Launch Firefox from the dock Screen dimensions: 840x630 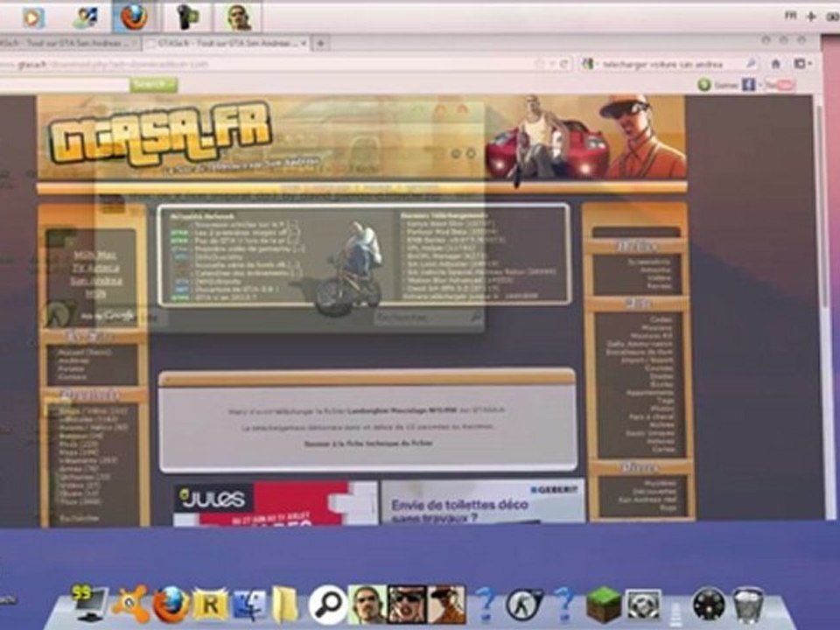[171, 605]
